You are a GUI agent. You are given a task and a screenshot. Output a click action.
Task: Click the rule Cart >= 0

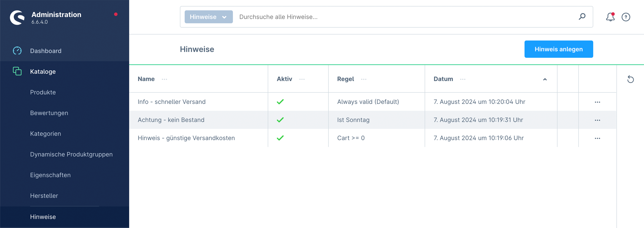(x=351, y=138)
